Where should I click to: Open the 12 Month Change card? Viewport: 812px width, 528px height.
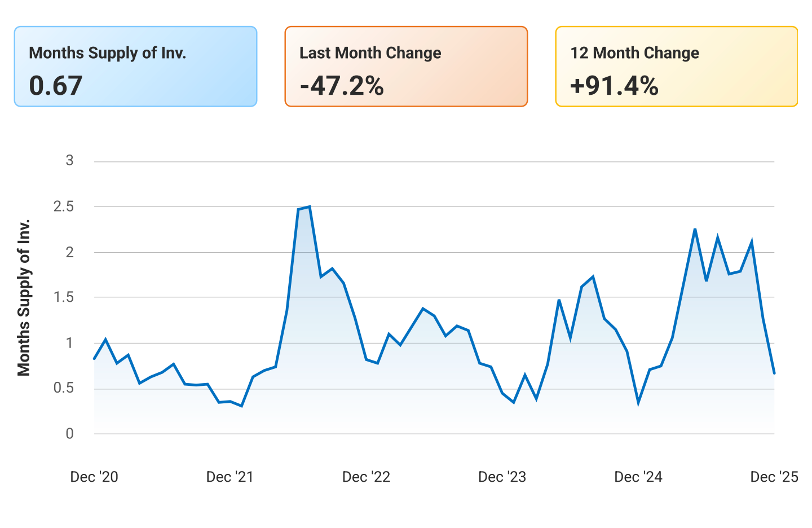point(676,66)
